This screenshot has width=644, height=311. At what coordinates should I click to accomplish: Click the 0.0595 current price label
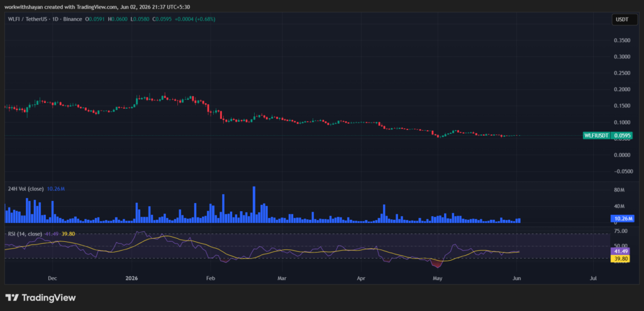tap(622, 136)
